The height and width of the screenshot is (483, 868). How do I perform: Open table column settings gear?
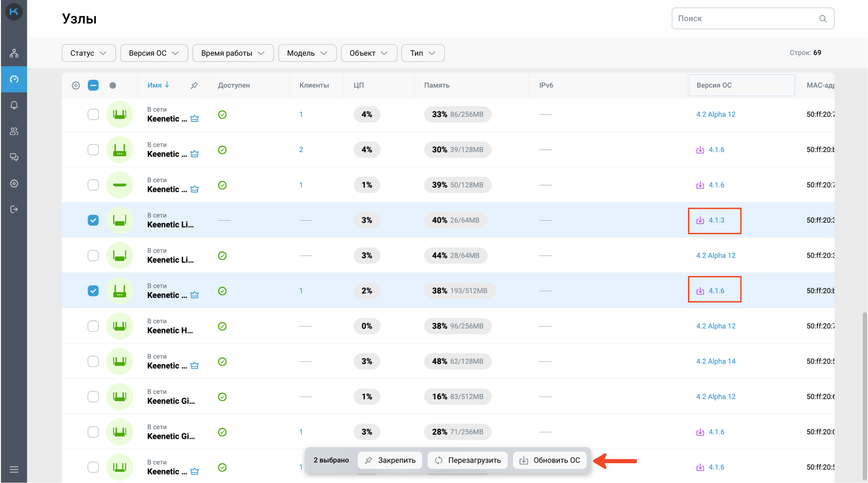tap(76, 85)
